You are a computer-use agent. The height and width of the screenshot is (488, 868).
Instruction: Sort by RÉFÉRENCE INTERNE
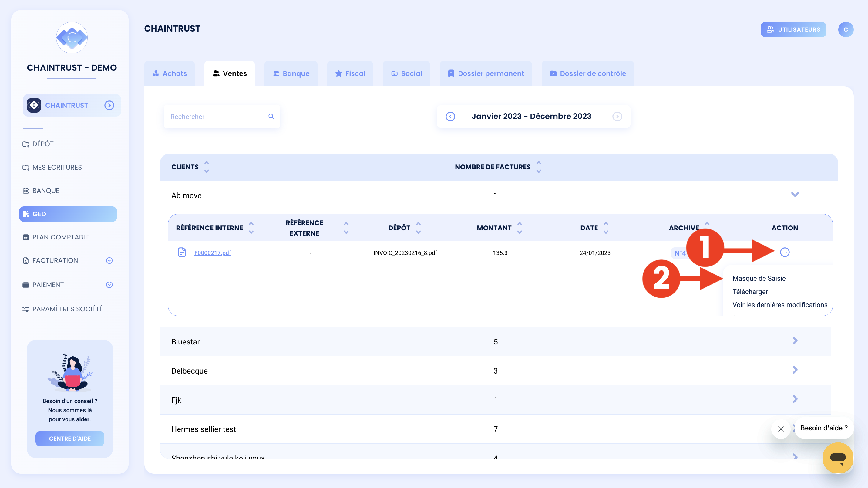coord(251,228)
